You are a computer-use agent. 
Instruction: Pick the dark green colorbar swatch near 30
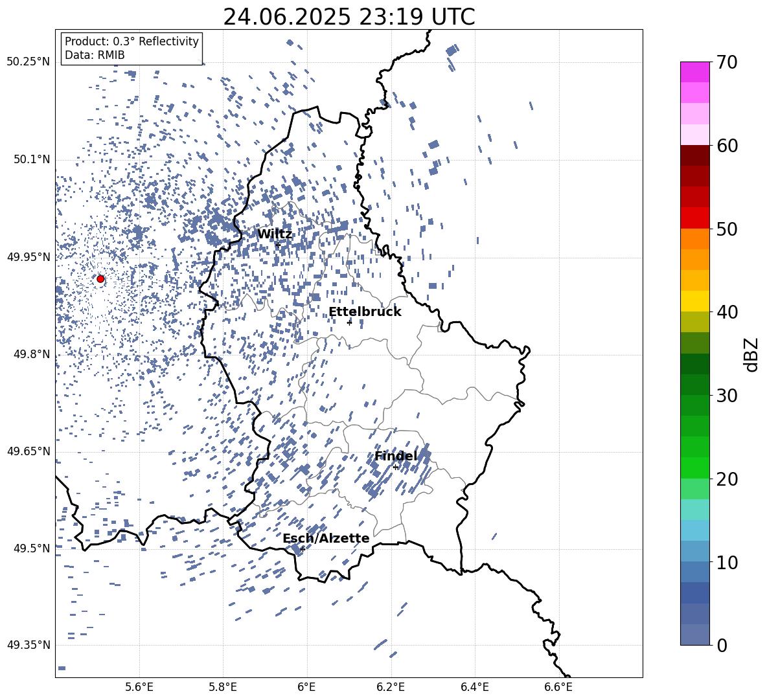coord(694,385)
